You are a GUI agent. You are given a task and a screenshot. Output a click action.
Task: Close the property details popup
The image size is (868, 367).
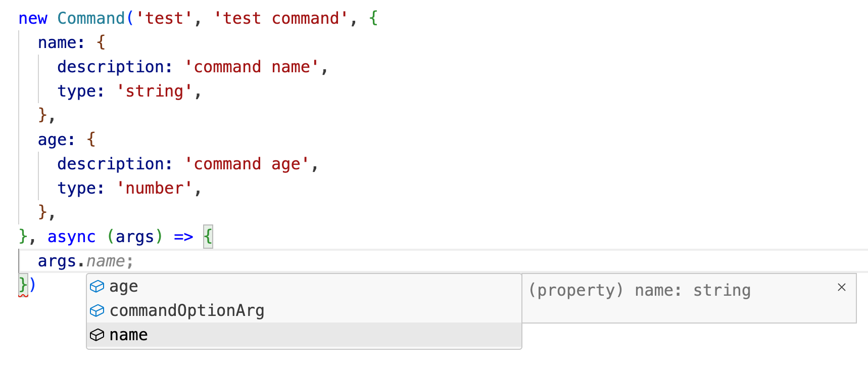[x=841, y=287]
